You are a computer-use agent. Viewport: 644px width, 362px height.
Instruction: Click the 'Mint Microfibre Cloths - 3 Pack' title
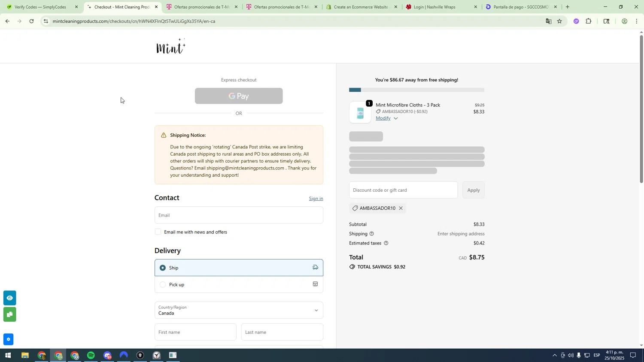point(408,105)
